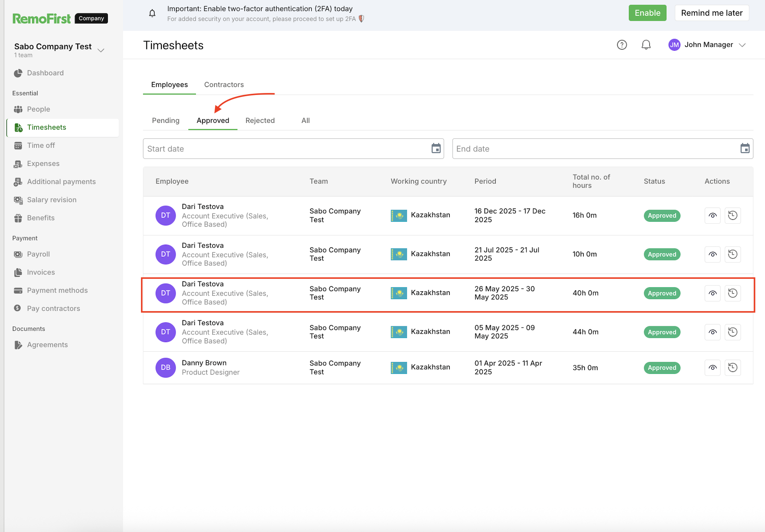View history for Danny Brown's timesheet
The height and width of the screenshot is (532, 765).
coord(732,367)
